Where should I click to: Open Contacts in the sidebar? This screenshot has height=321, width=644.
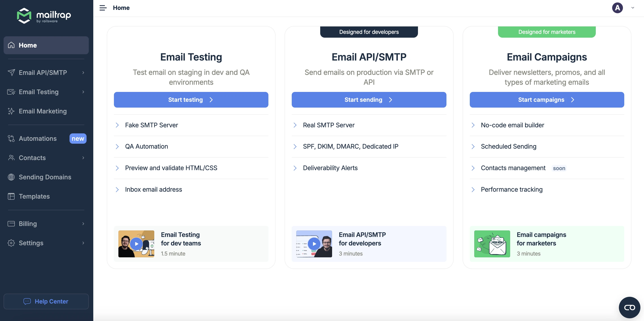(32, 158)
